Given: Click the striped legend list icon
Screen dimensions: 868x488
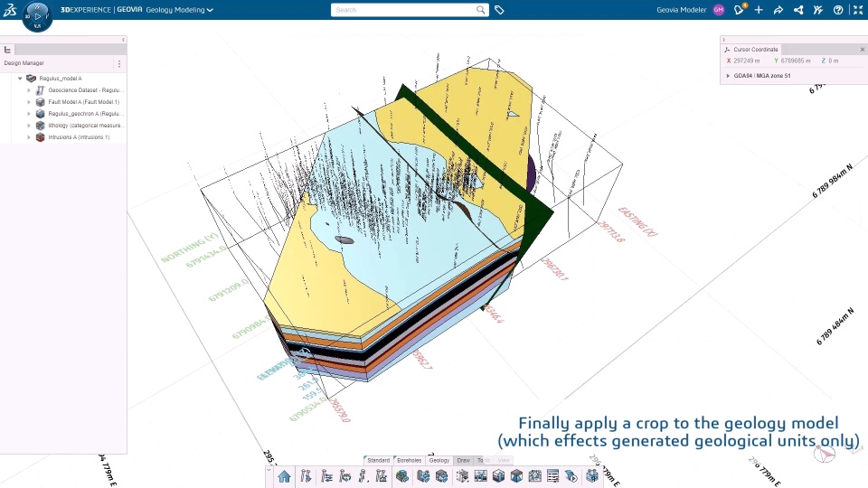Looking at the screenshot, I should (552, 476).
